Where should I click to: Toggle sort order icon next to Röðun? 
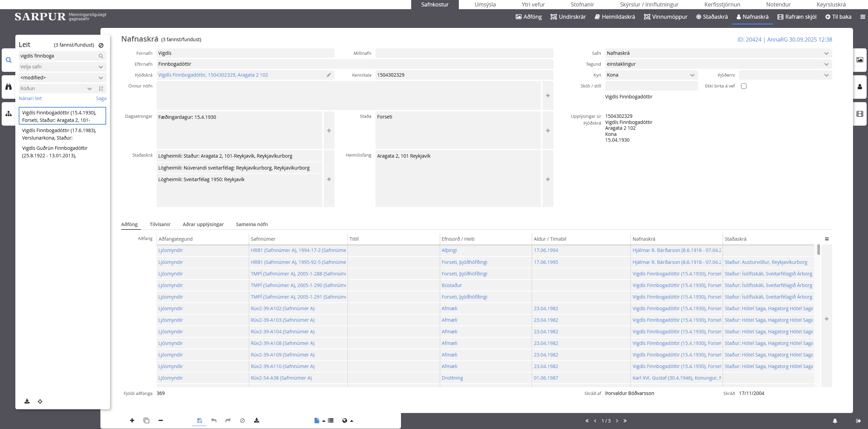click(x=101, y=89)
